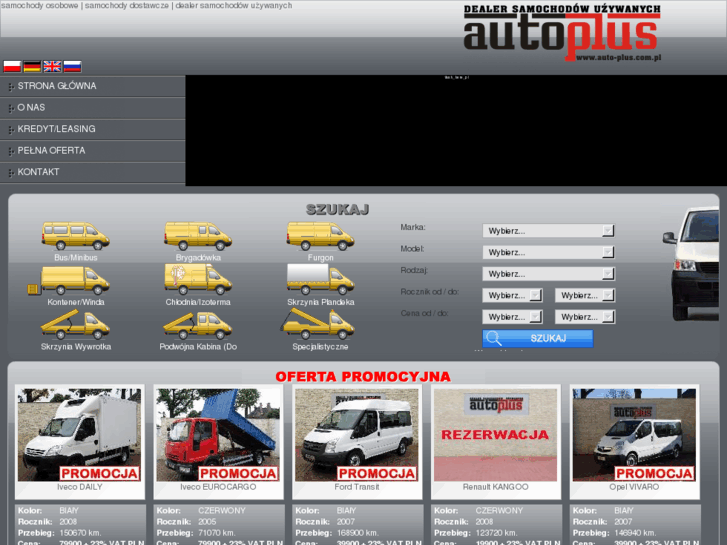Viewport: 727px width, 545px height.
Task: Click the black banner area
Action: click(456, 130)
